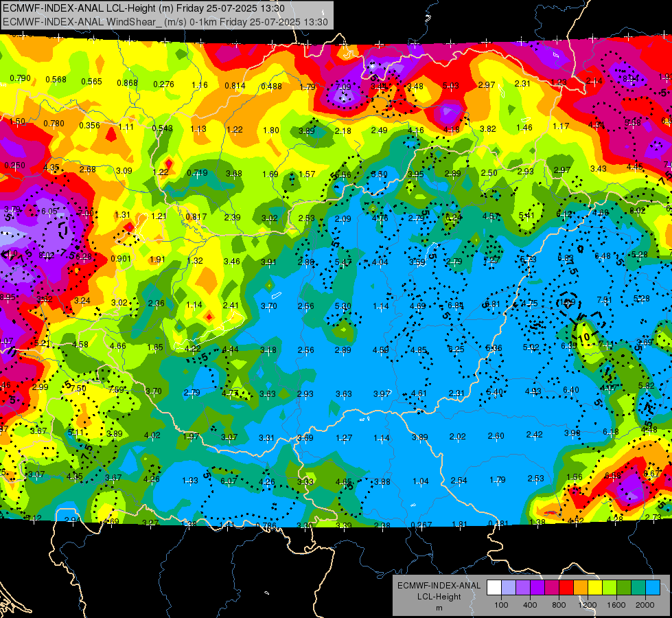The image size is (672, 618).
Task: Click wind shear value '6.07'
Action: (x=229, y=481)
